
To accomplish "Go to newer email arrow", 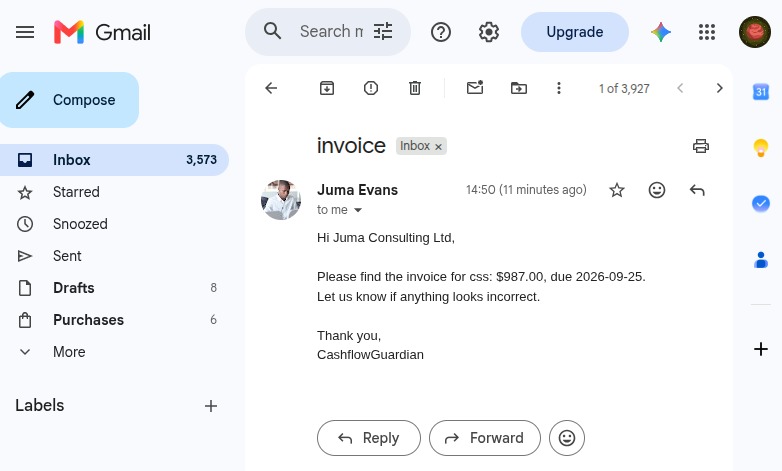I will pyautogui.click(x=680, y=88).
